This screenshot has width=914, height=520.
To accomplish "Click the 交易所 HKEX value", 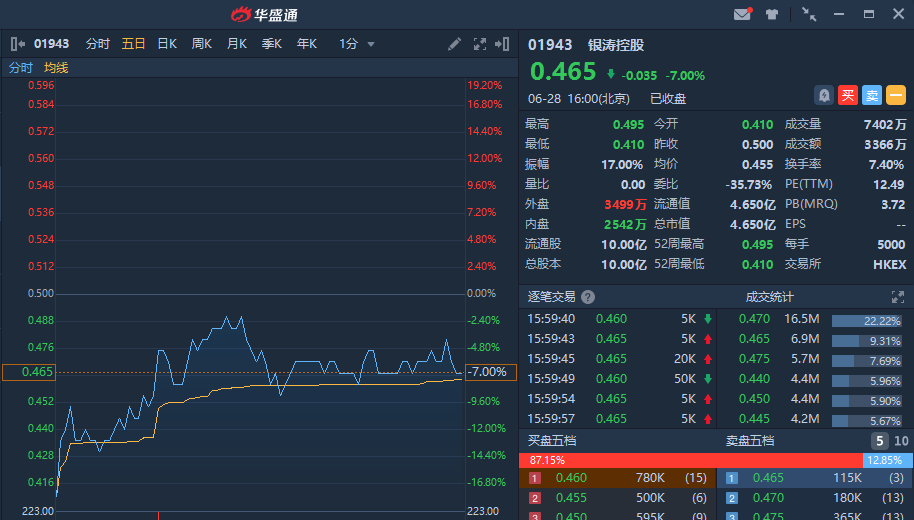I will 890,265.
